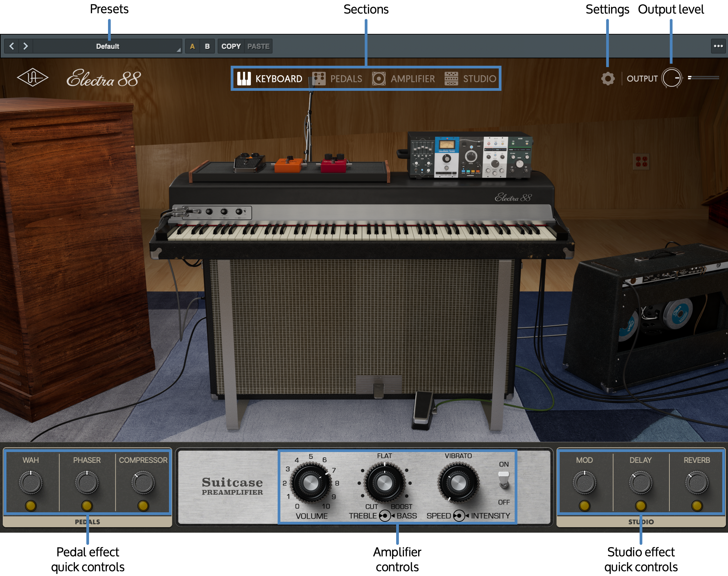
Task: Toggle the DELAY effect LED button
Action: [640, 506]
